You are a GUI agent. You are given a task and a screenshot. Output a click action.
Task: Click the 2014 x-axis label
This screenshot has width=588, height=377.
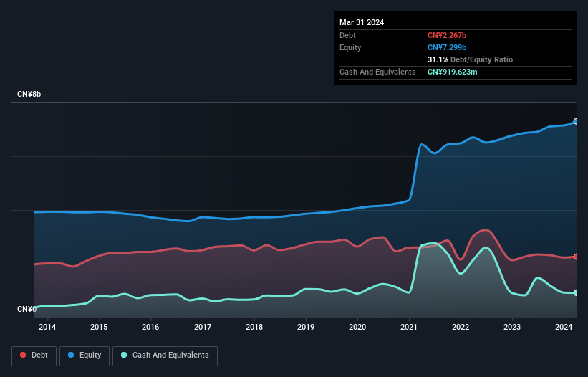tap(47, 327)
